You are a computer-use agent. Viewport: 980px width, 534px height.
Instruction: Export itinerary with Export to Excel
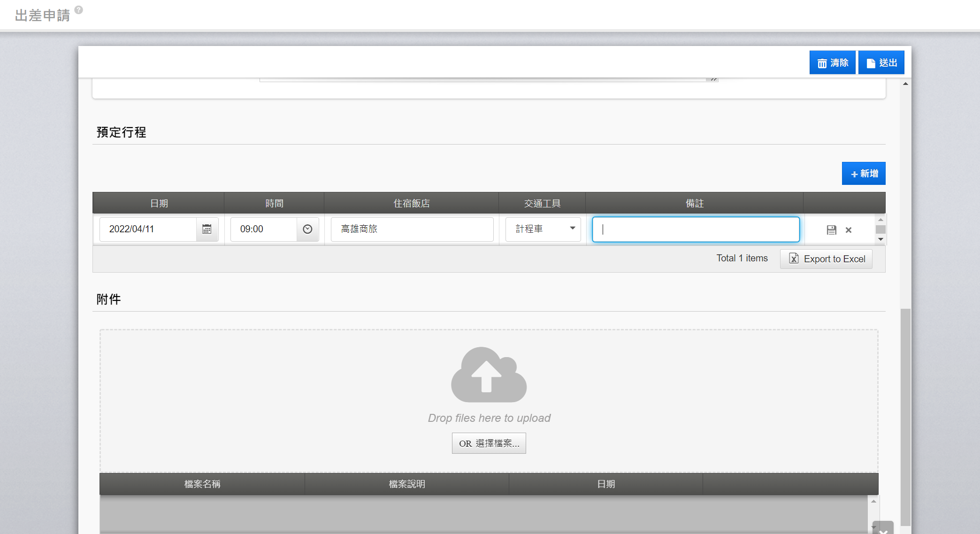click(826, 259)
